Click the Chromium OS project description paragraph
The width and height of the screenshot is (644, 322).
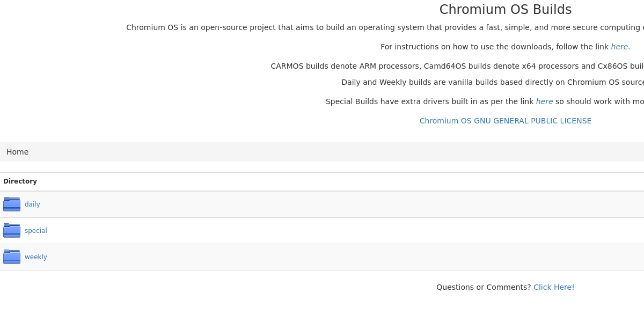pyautogui.click(x=385, y=27)
